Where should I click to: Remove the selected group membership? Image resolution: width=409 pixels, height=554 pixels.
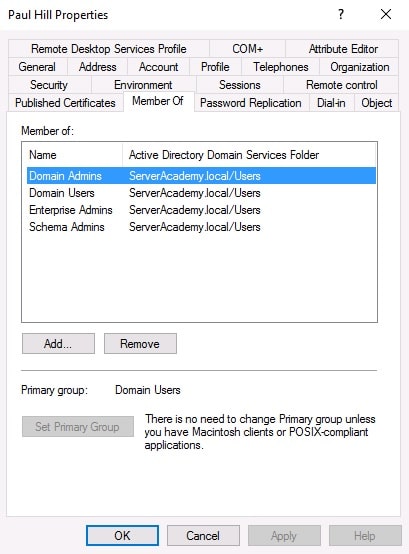tap(140, 343)
